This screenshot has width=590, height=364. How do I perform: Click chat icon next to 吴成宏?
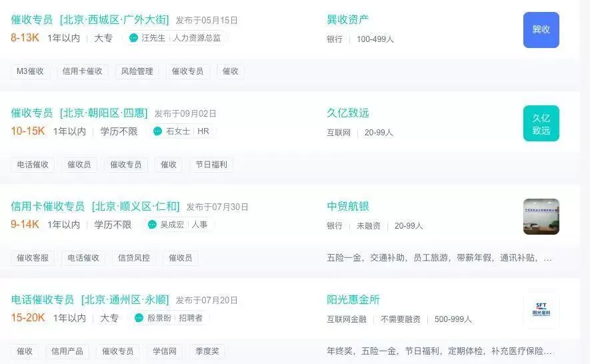[152, 225]
